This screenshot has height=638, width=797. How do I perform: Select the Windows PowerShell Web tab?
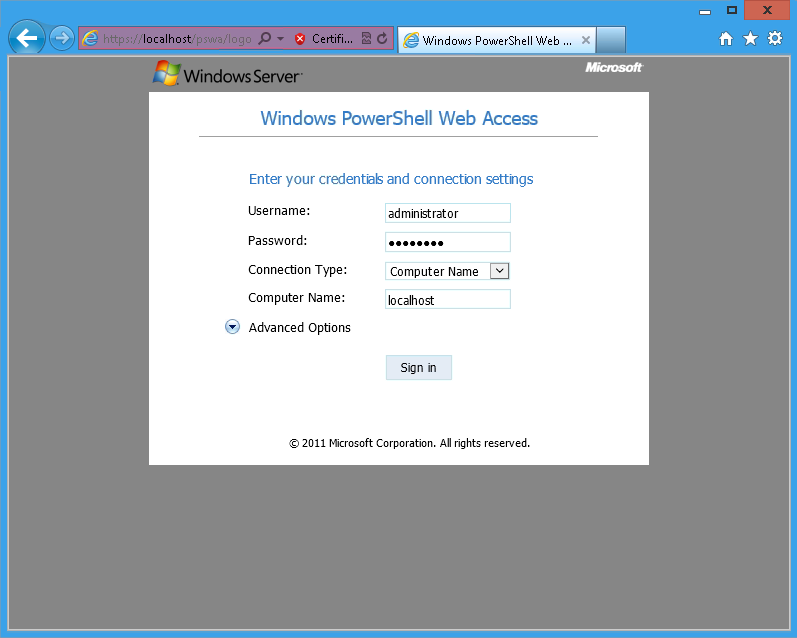pyautogui.click(x=497, y=40)
